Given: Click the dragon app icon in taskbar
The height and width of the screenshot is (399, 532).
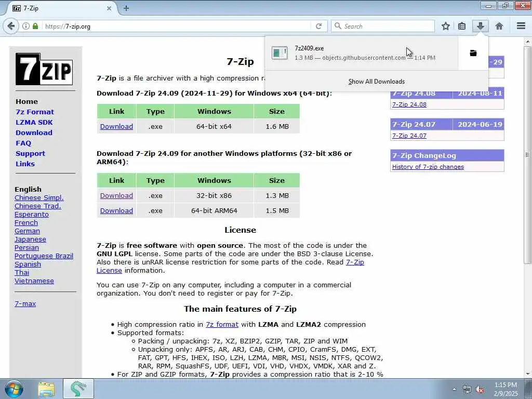Looking at the screenshot, I should [x=78, y=389].
